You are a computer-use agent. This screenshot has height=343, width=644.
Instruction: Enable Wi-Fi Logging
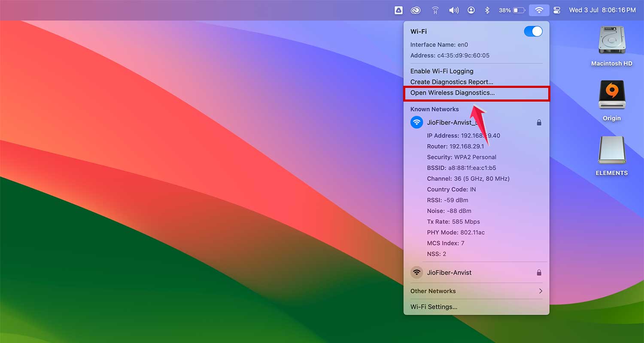442,71
